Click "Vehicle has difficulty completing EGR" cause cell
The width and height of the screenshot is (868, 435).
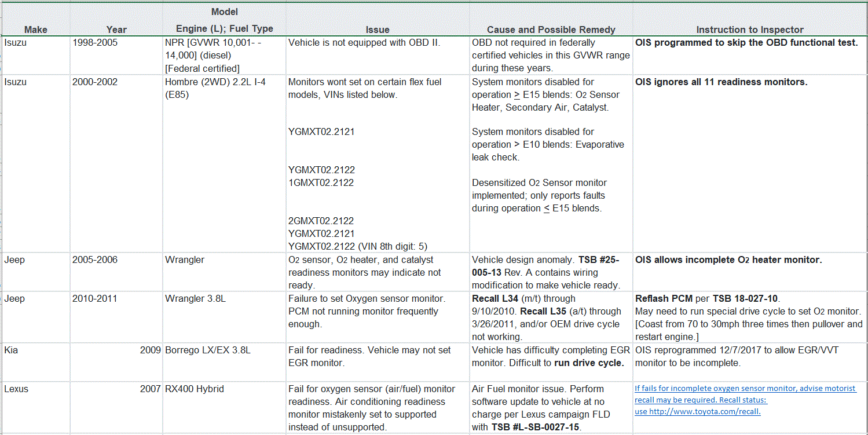[551, 363]
